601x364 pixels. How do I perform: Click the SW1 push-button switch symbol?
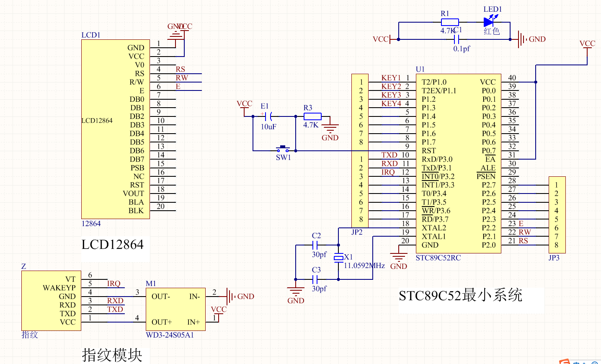pyautogui.click(x=283, y=149)
